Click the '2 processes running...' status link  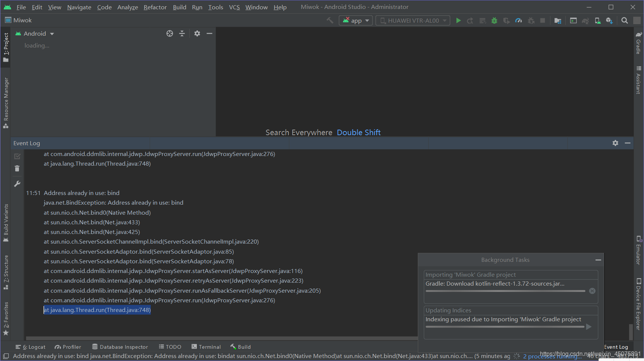[x=552, y=357]
